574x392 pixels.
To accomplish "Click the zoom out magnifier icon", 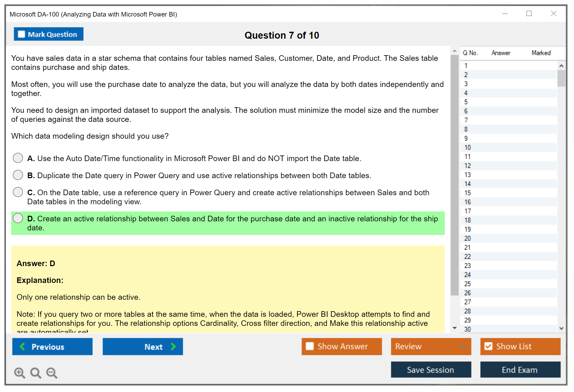I will coord(52,373).
